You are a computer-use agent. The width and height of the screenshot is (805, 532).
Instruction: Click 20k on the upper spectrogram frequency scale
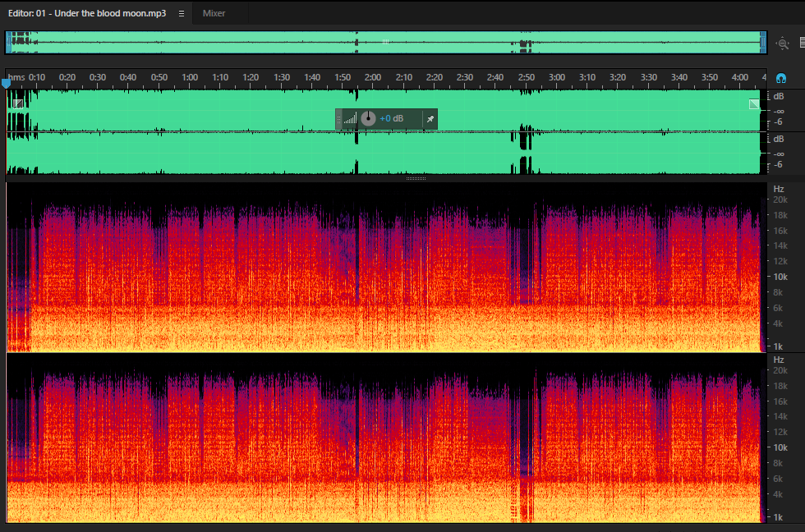(x=780, y=199)
